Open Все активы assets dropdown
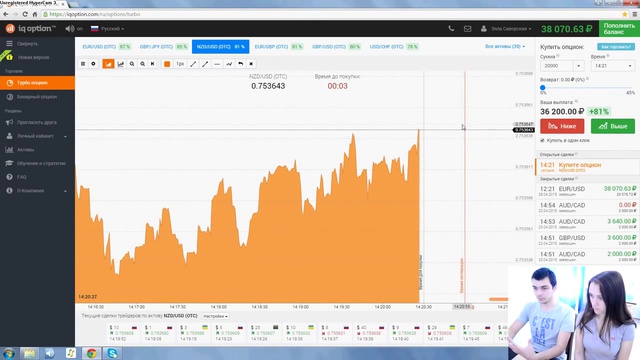The width and height of the screenshot is (640, 360). [x=505, y=47]
